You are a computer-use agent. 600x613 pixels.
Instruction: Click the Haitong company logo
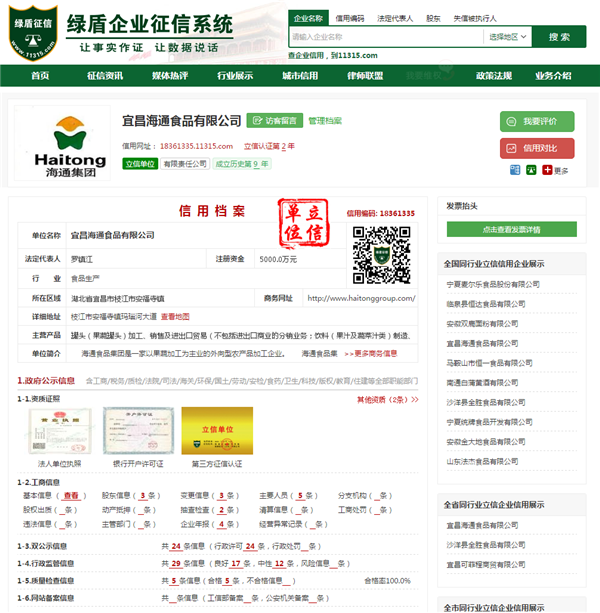pyautogui.click(x=69, y=144)
